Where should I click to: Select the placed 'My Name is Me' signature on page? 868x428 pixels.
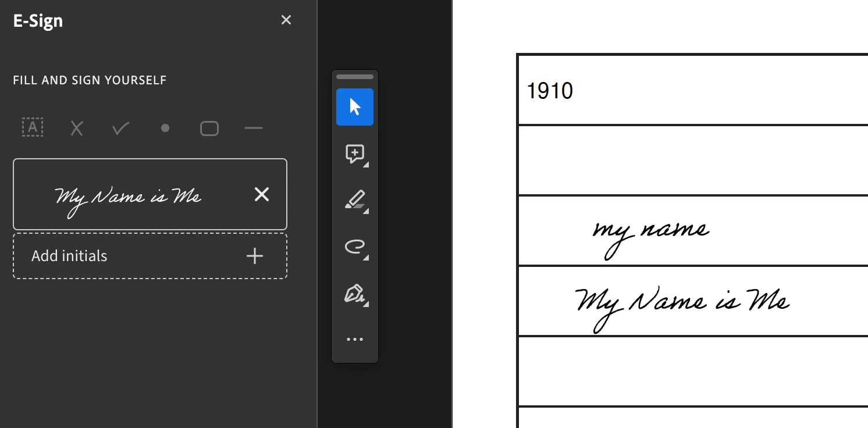pos(682,308)
